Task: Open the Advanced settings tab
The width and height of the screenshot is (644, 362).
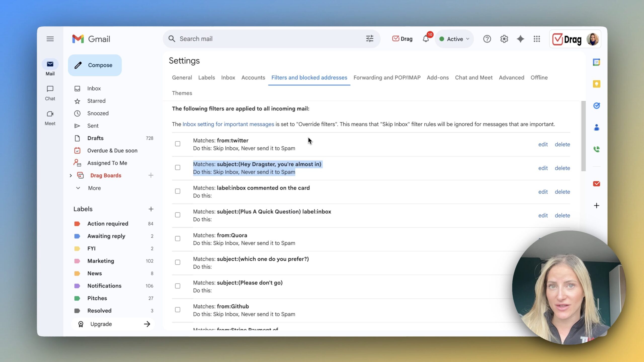Action: [x=511, y=77]
